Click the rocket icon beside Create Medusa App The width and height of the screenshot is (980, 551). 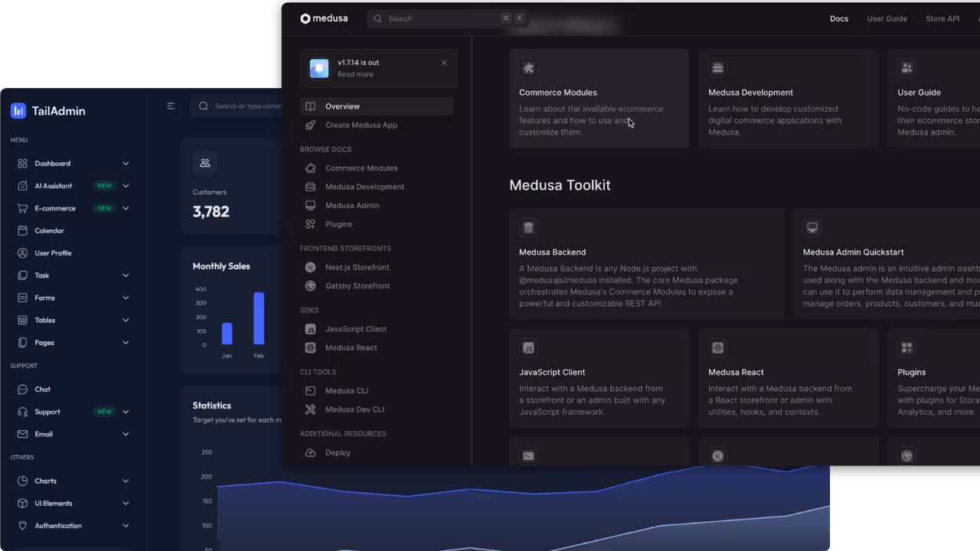[x=310, y=125]
